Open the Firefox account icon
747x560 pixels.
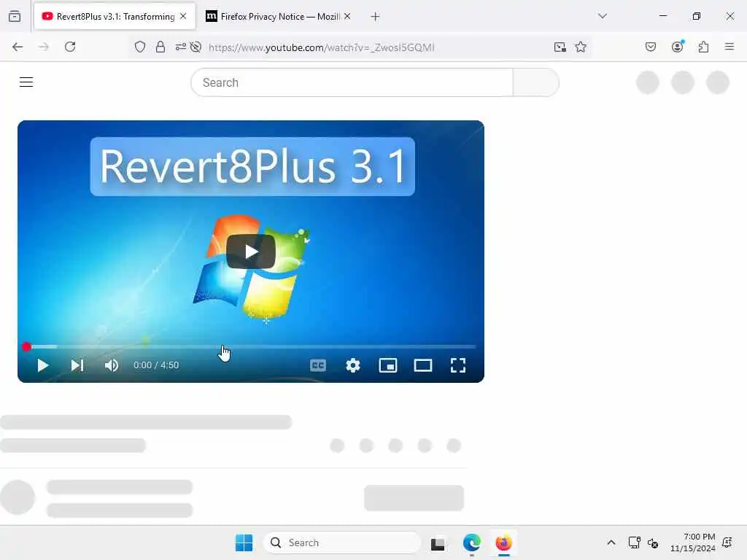pos(678,46)
